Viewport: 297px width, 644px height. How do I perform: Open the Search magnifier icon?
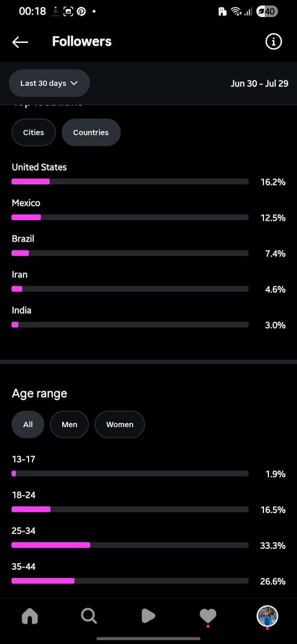tap(89, 616)
